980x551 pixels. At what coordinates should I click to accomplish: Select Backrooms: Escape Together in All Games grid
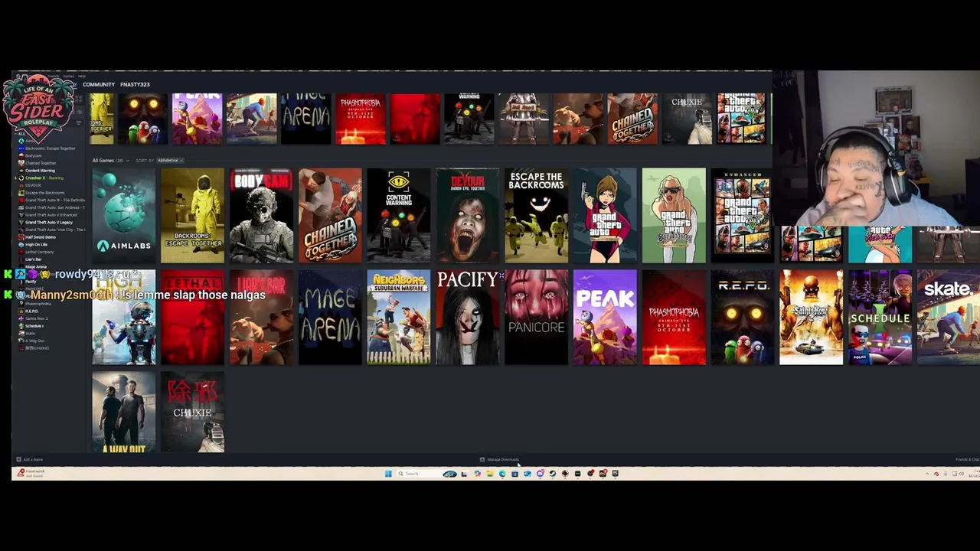(x=192, y=216)
